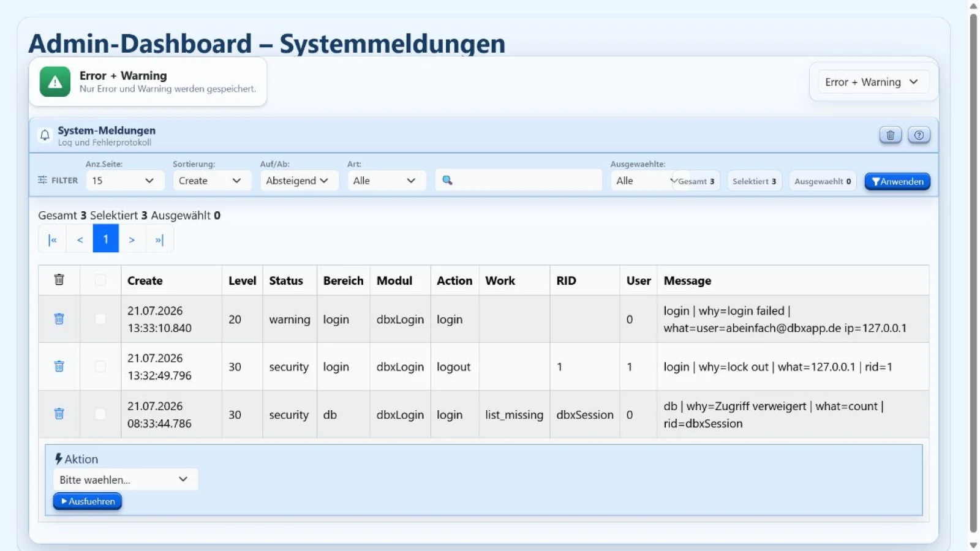Click the bell icon beside System-Meldungen
Screen dimensions: 980x551
tap(45, 135)
